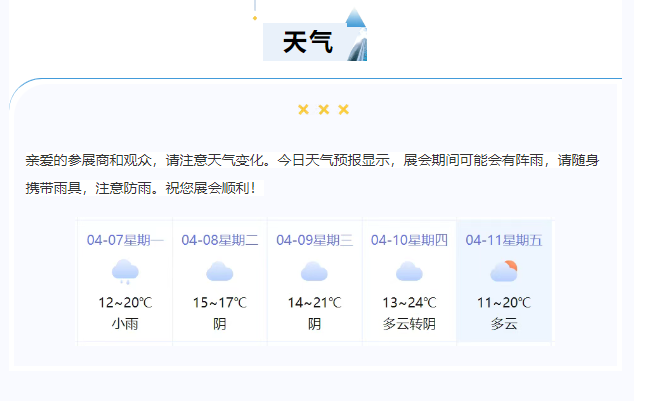Click the cloud icon for 04-08

[220, 271]
